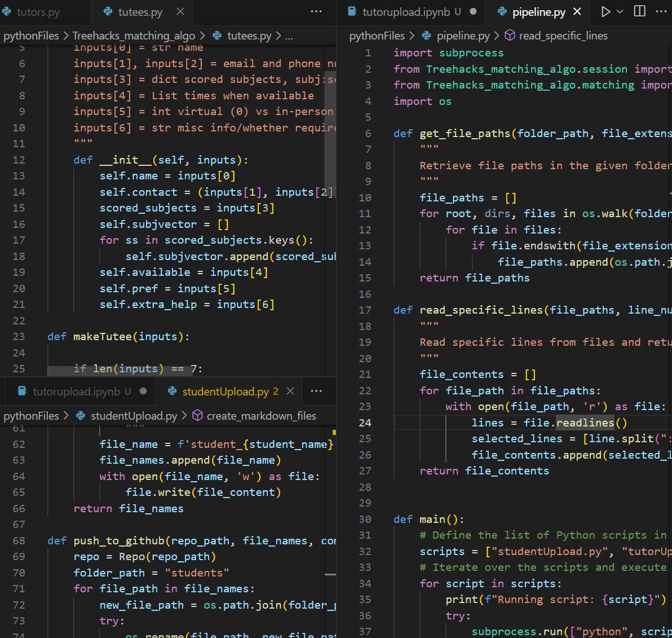Close the pipeline.py tab
Viewport: 672px width, 638px height.
tap(577, 12)
